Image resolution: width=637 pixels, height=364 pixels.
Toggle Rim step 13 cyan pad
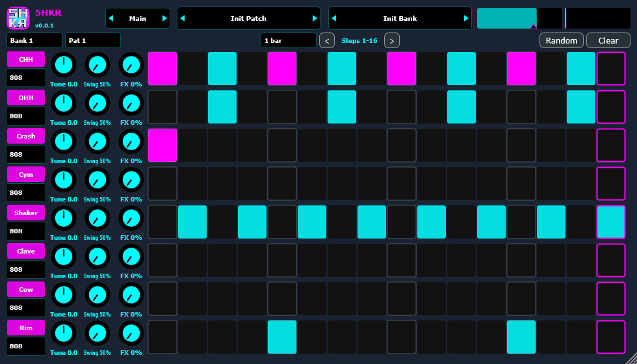click(521, 337)
